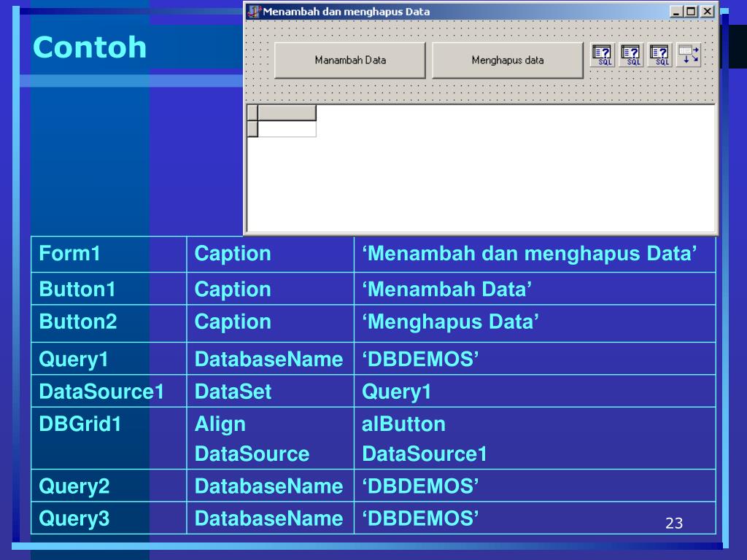Image resolution: width=747 pixels, height=560 pixels.
Task: Select the 'Button2' table cell
Action: tap(109, 323)
